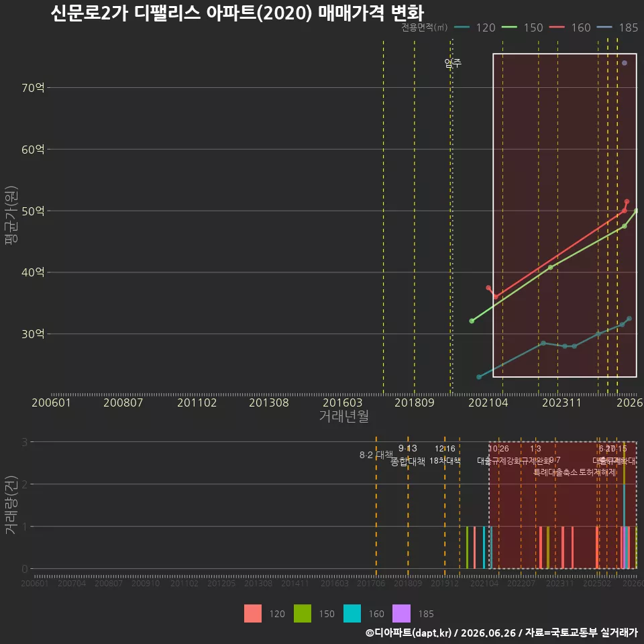Click 201706 label on volume chart x-axis

point(371,583)
